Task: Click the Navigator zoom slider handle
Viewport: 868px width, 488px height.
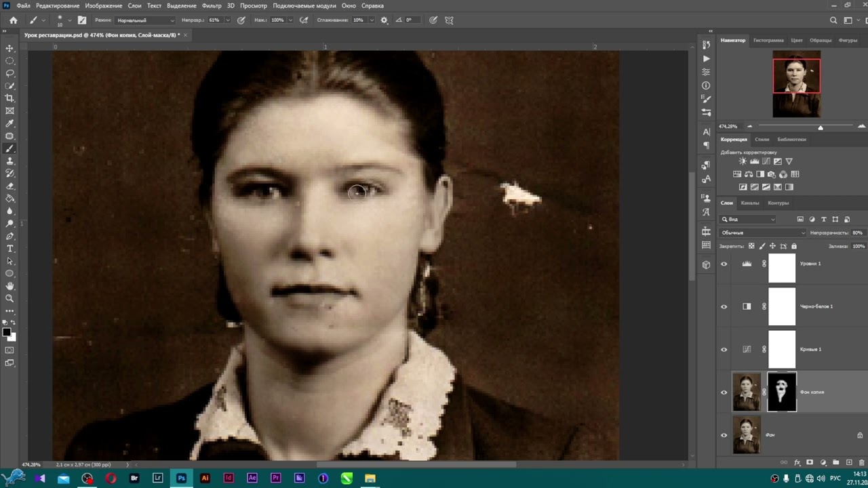Action: 820,127
